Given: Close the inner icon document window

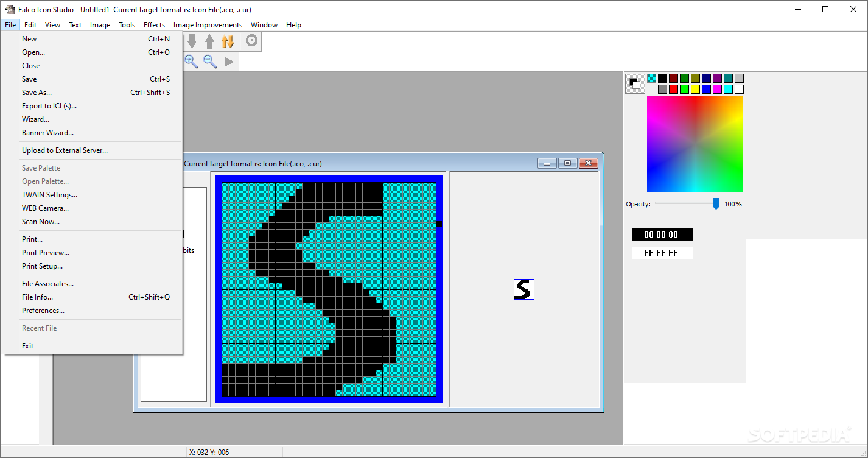Looking at the screenshot, I should pyautogui.click(x=588, y=163).
